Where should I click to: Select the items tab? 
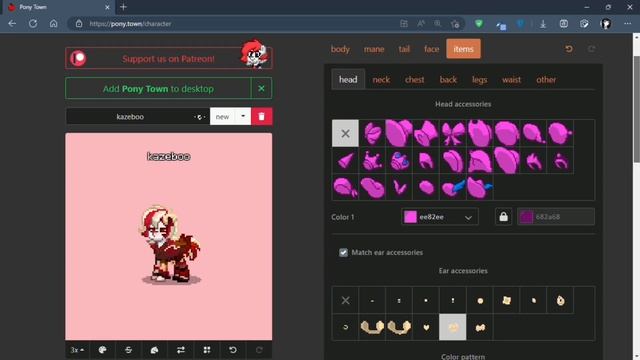tap(463, 49)
